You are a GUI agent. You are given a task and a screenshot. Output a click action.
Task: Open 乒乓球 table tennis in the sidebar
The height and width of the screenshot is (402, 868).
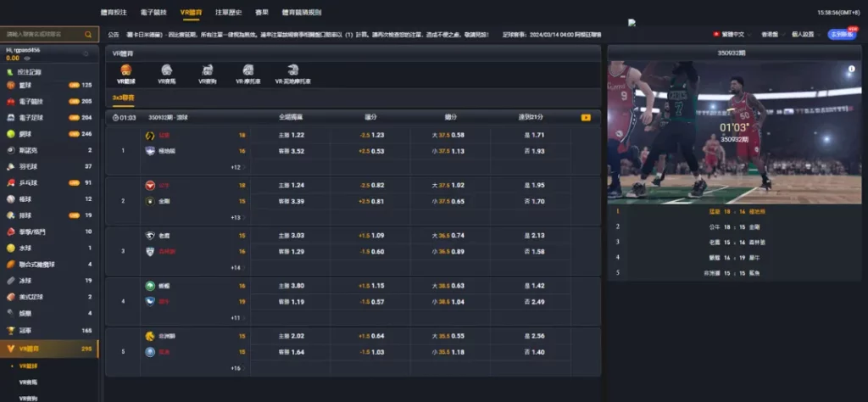coord(49,182)
